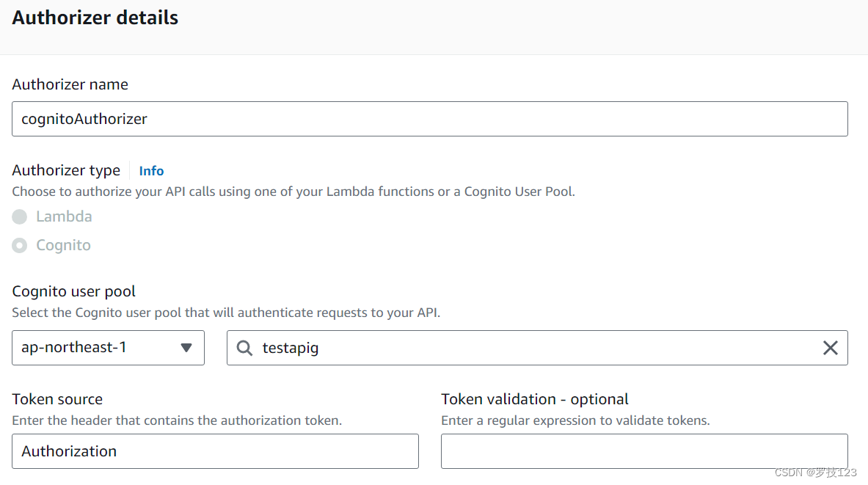The image size is (868, 485).
Task: Click the 'Enter a regular expression' help text
Action: pyautogui.click(x=575, y=420)
